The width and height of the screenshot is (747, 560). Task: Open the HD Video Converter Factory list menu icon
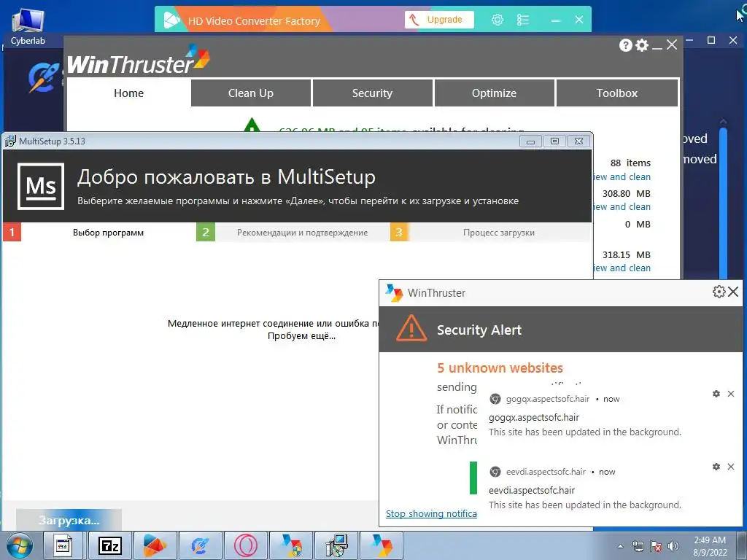click(x=523, y=20)
